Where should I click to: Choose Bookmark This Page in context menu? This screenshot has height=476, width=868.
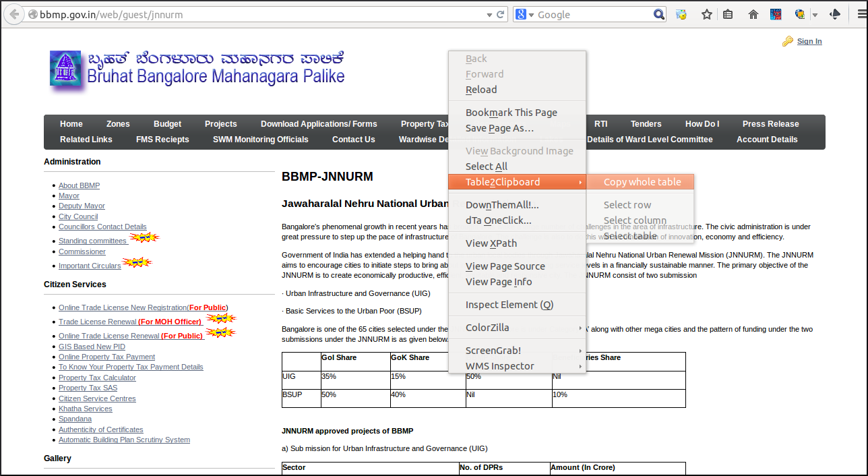click(518, 113)
